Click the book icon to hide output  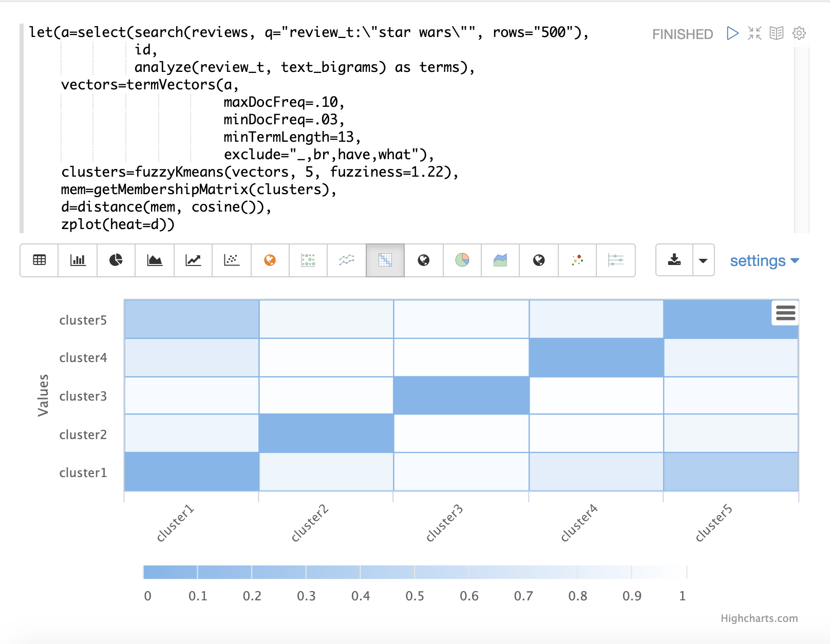click(x=777, y=33)
